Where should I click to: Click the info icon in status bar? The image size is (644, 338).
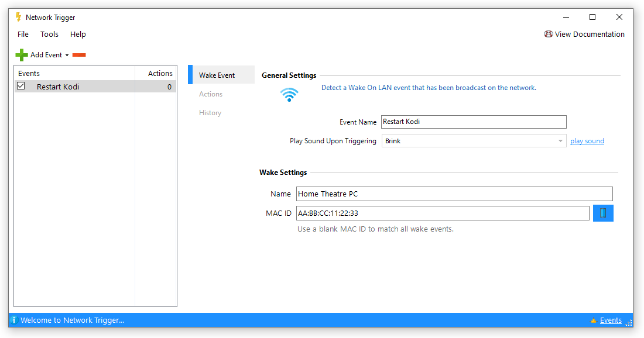coord(13,320)
